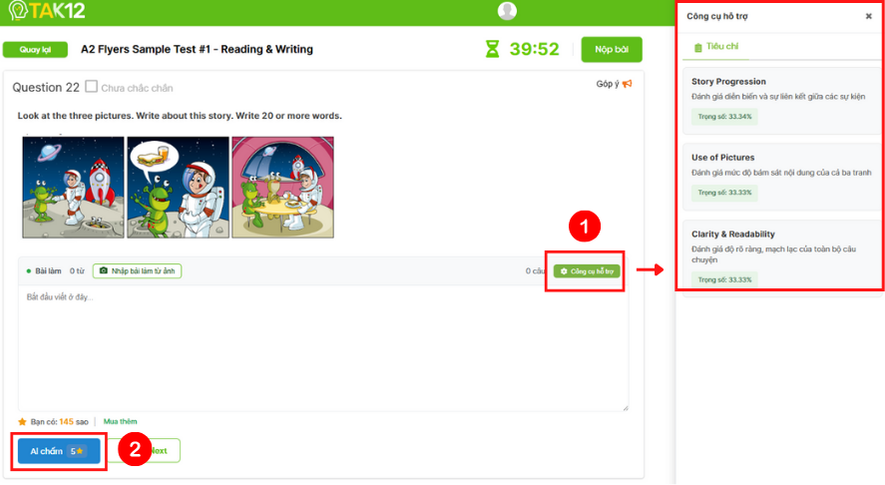Image resolution: width=885 pixels, height=485 pixels.
Task: Follow the Mua thêm link
Action: point(120,422)
